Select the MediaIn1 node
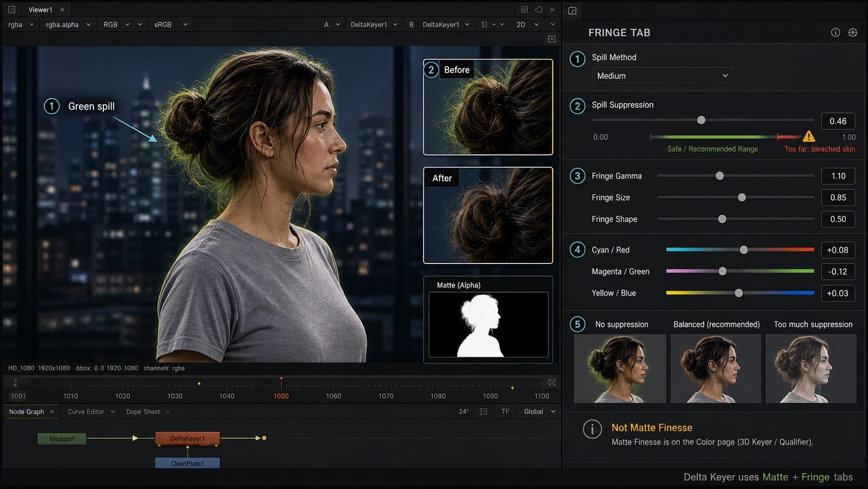The height and width of the screenshot is (489, 868). (62, 439)
